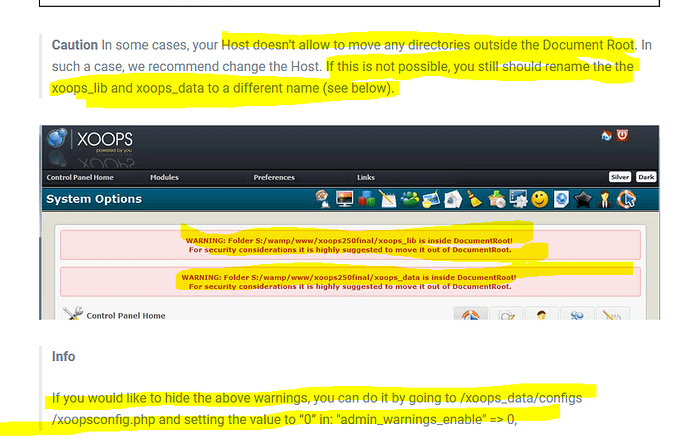Open the Mail Users envelope icon
This screenshot has height=439, width=690.
pos(453,199)
